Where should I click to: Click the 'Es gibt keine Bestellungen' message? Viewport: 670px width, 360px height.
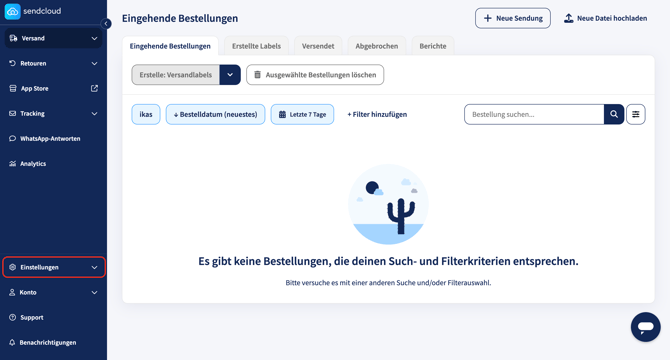pos(388,261)
